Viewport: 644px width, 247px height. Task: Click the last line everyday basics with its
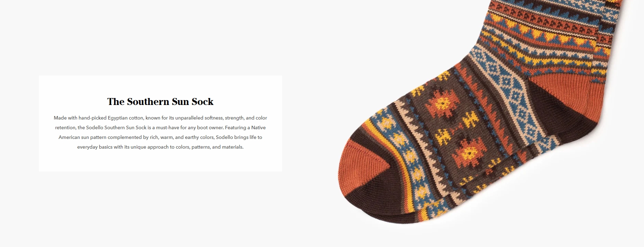(160, 147)
